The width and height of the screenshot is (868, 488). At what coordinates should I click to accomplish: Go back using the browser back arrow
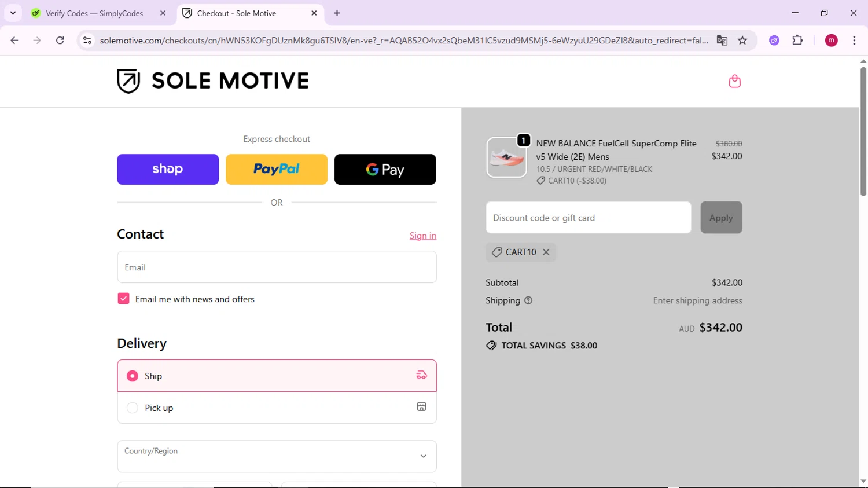(x=14, y=41)
